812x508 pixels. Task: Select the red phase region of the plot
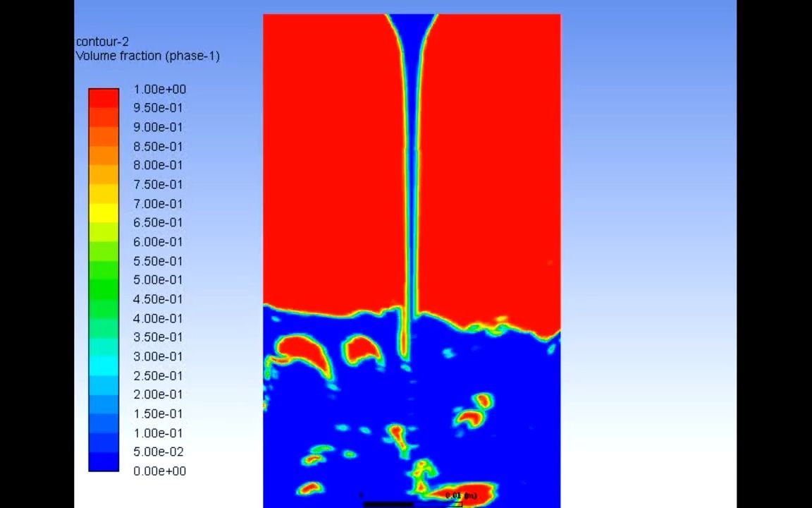pos(331,176)
